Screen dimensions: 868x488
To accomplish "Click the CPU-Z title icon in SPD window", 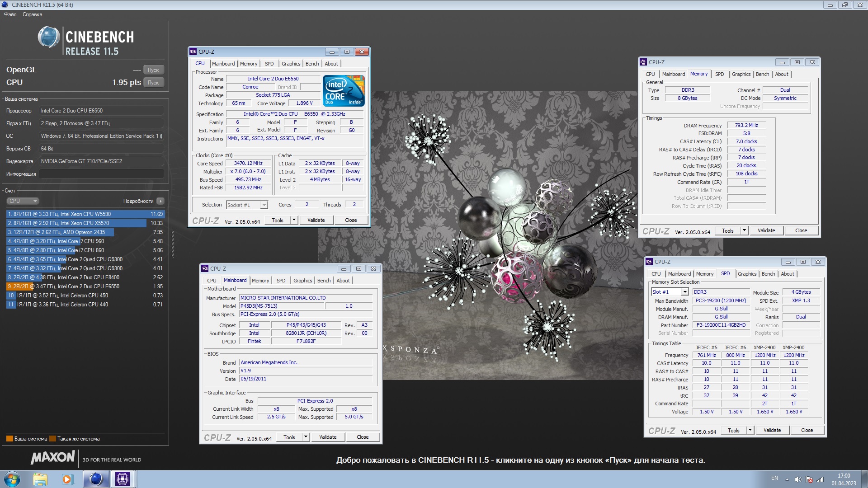I will 649,262.
